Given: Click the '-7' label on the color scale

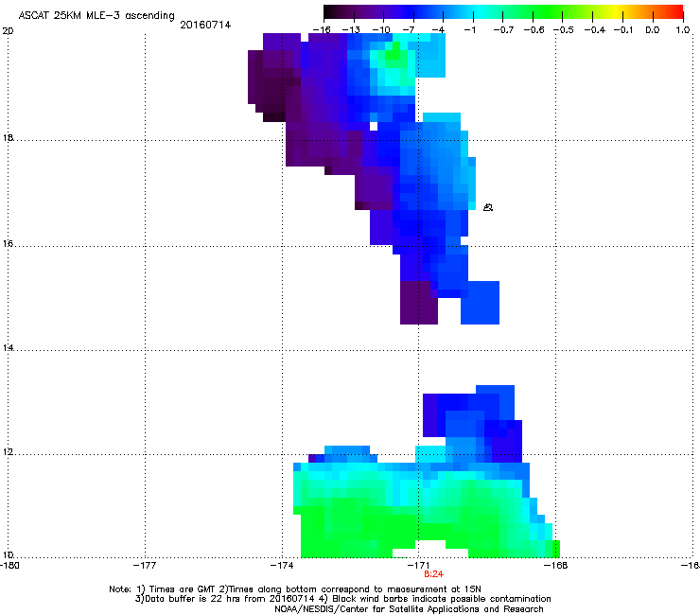Looking at the screenshot, I should pyautogui.click(x=409, y=30).
